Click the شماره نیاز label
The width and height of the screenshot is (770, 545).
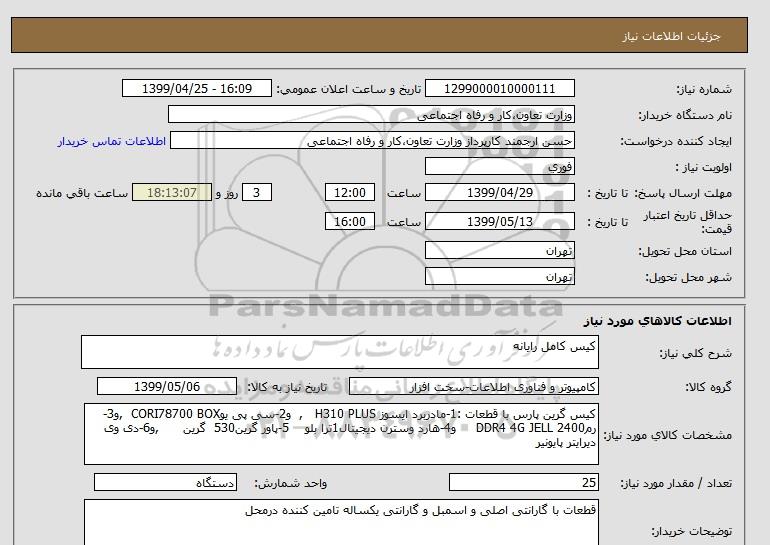click(704, 89)
